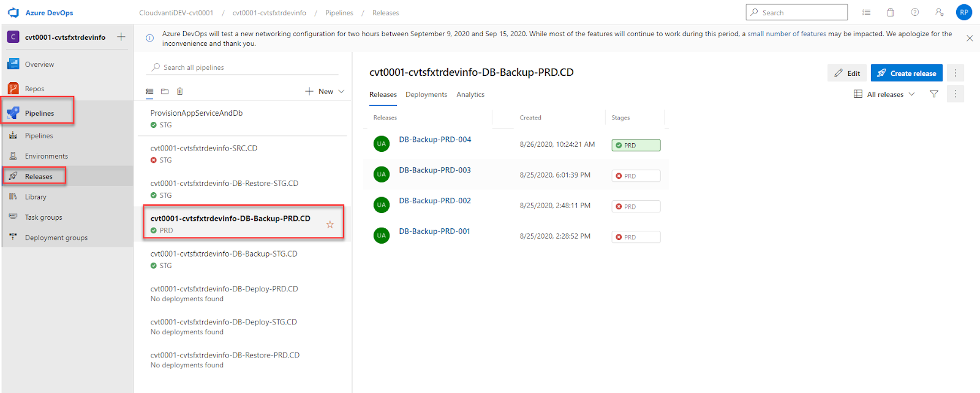Open the Marketplace shopping bag icon

pyautogui.click(x=891, y=12)
